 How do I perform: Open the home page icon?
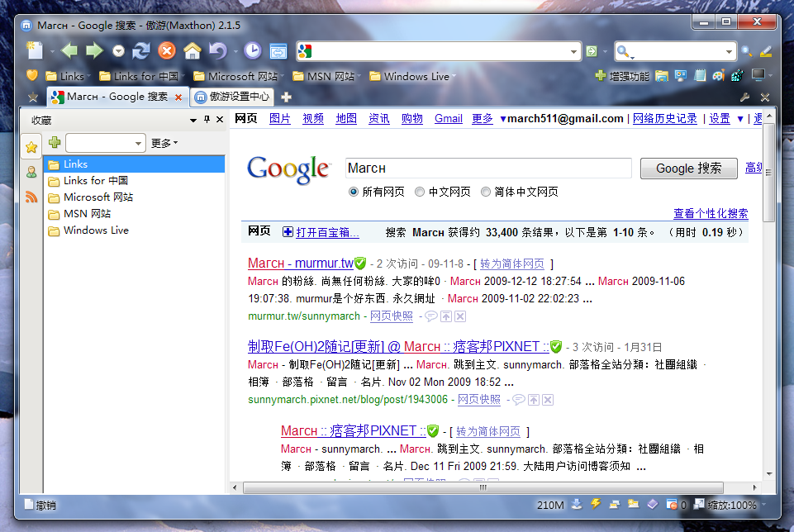tap(192, 50)
